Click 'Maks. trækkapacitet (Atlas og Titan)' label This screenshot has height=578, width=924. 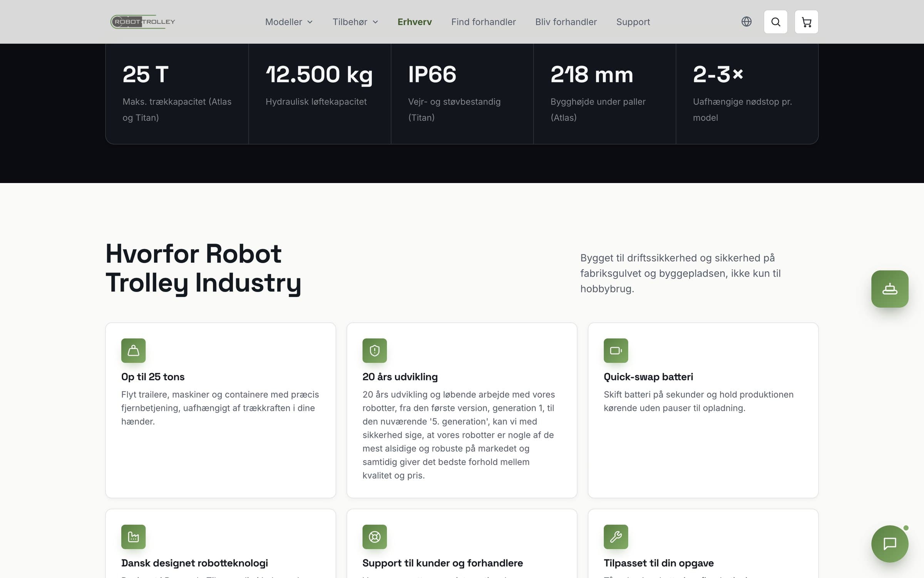pos(177,109)
